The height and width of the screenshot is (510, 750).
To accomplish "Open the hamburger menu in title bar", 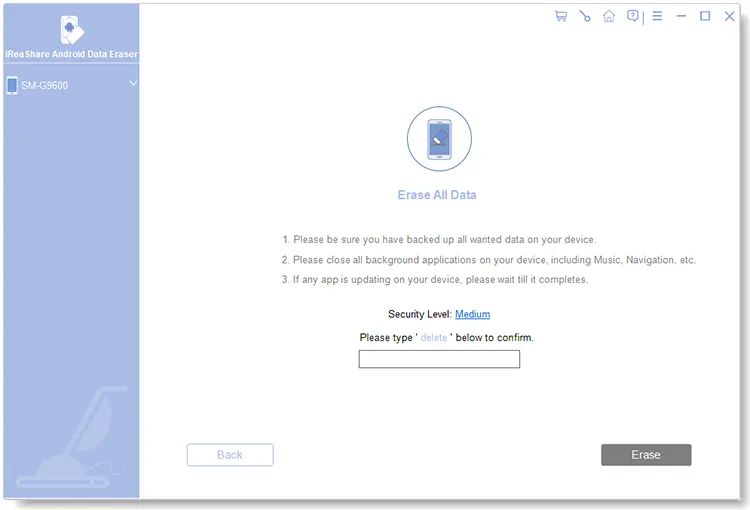I will point(657,16).
